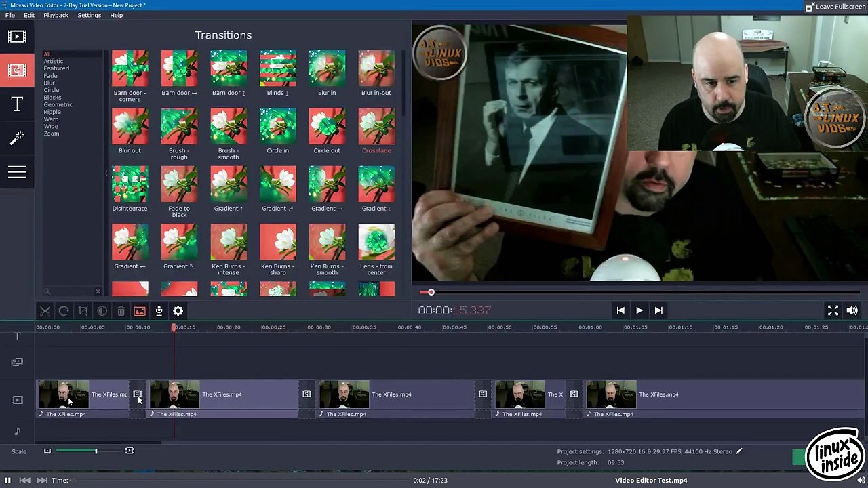Select the crop tool in timeline toolbar
Screen dimensions: 868x488
click(x=83, y=311)
